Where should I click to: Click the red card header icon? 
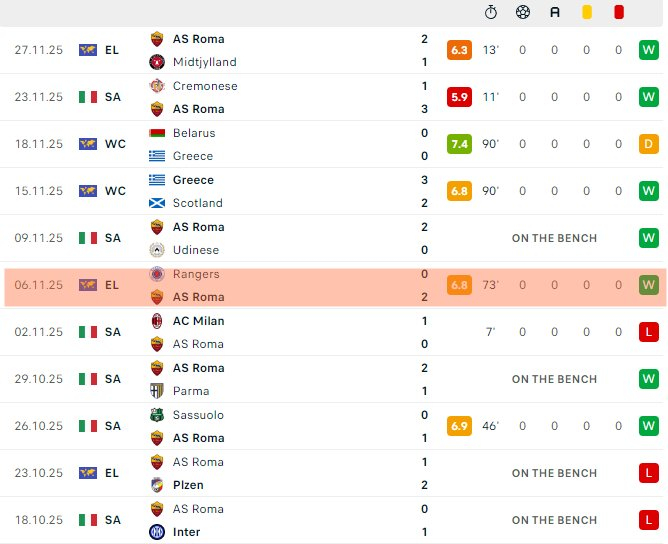[x=619, y=12]
